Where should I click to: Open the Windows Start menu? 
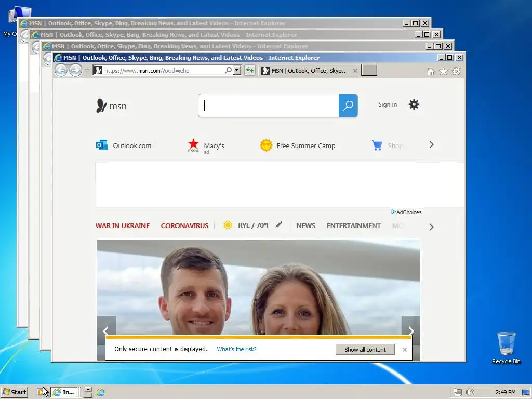(x=14, y=392)
